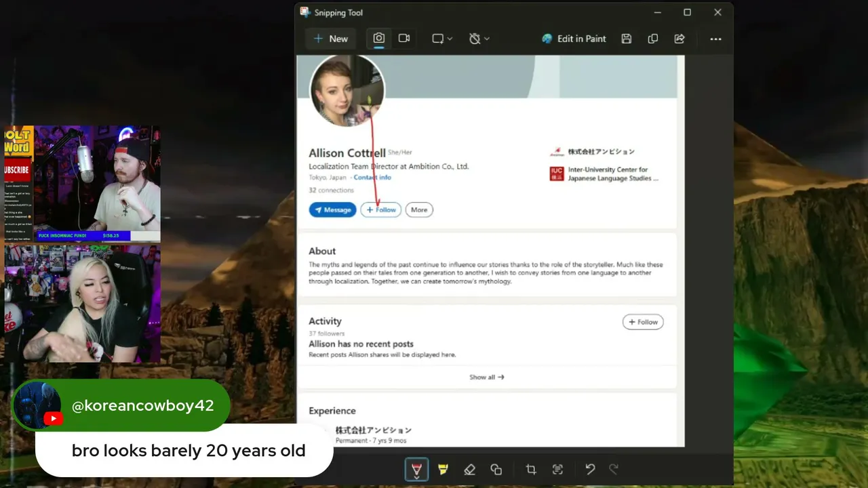Viewport: 868px width, 488px height.
Task: Click Show all in Activity section
Action: tap(487, 378)
